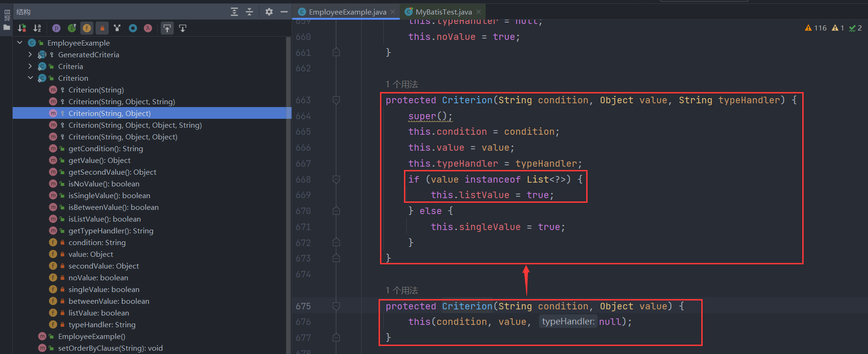Screen dimensions: 868x354
Task: Toggle Show Inherited members icon
Action: [x=72, y=28]
